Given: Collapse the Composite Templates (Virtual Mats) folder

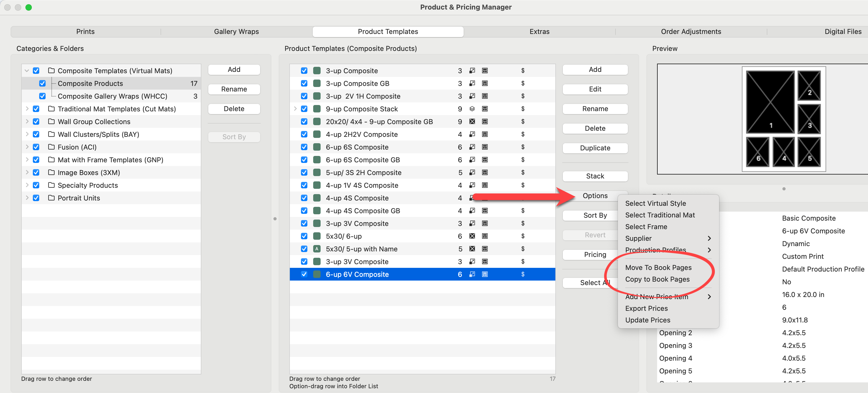Looking at the screenshot, I should tap(27, 71).
